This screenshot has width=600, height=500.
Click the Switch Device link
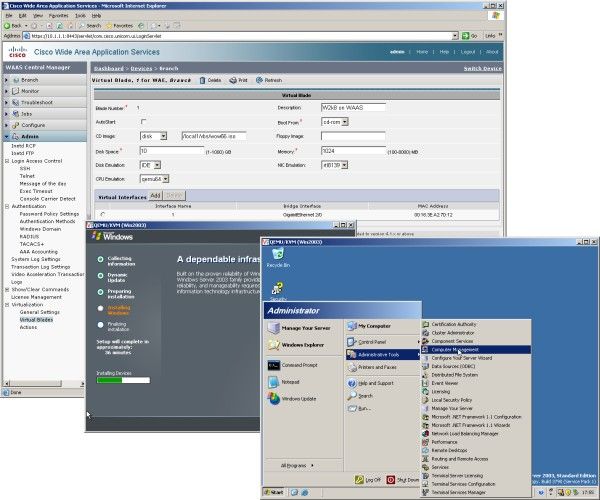[x=483, y=68]
